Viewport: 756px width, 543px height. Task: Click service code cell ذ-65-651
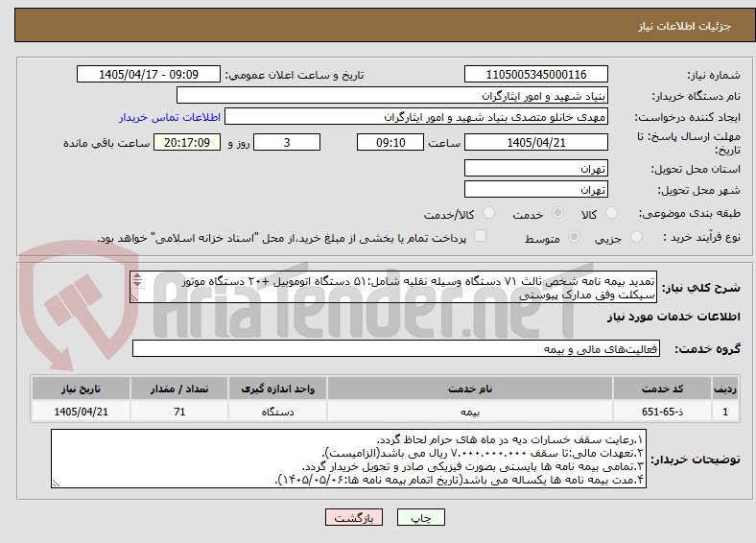663,412
